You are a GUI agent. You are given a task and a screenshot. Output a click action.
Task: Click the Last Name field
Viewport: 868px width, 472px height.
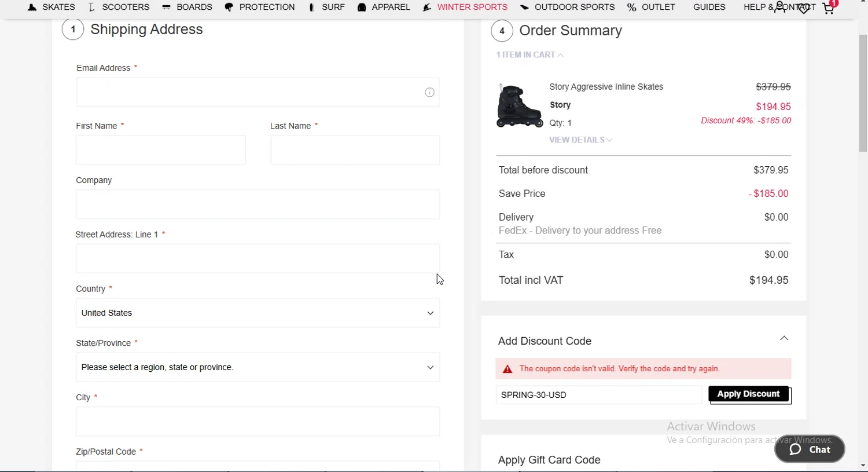(355, 150)
